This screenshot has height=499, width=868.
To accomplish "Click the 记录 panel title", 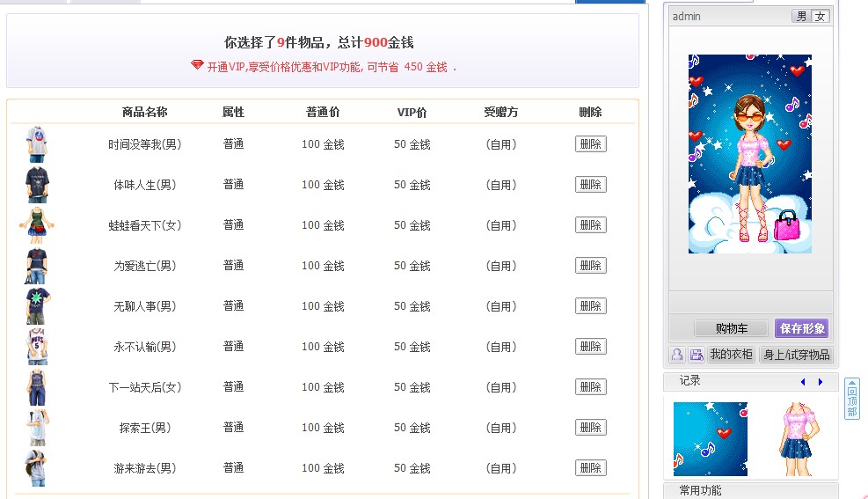I will (689, 380).
